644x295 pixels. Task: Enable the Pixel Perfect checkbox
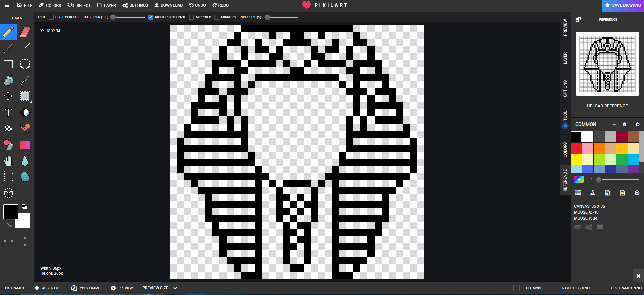(51, 17)
